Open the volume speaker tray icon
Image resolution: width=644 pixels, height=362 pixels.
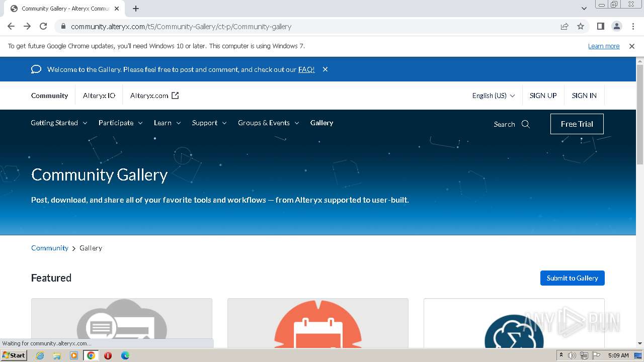572,355
